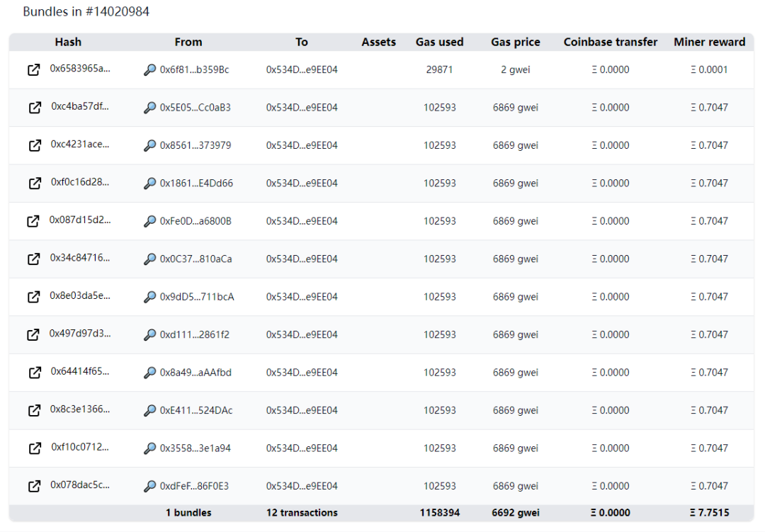This screenshot has height=532, width=765.
Task: Click external link icon for 0x078dac5c
Action: 34,486
